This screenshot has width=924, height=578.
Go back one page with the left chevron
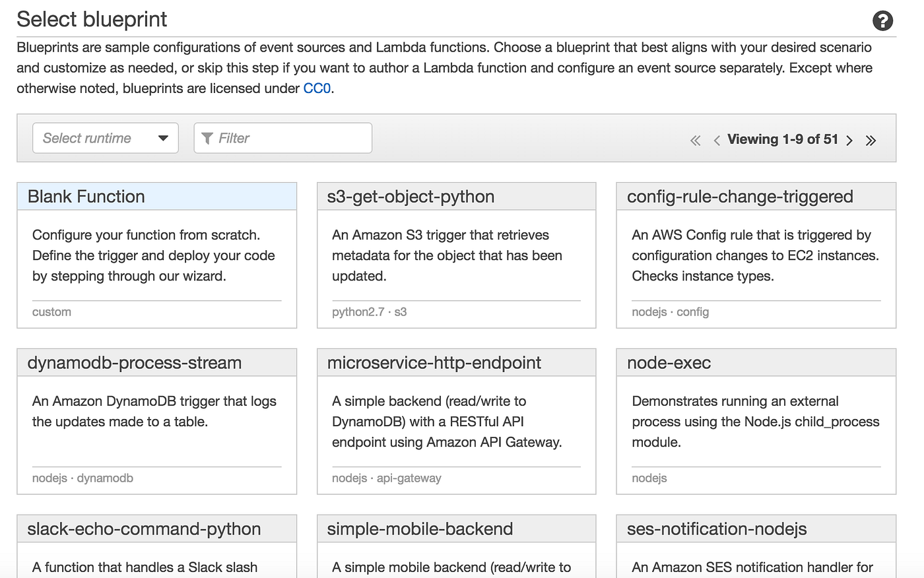717,139
